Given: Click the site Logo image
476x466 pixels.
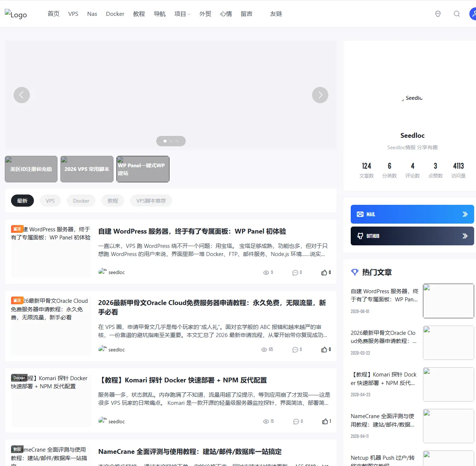Looking at the screenshot, I should click(16, 14).
